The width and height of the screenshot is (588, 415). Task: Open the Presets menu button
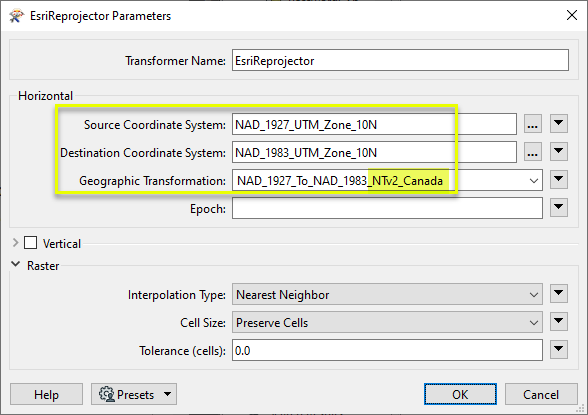(134, 394)
